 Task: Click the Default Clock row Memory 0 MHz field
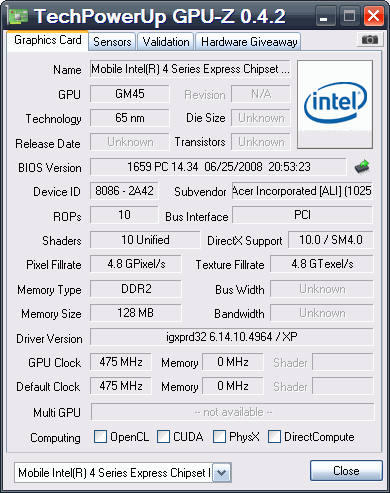coord(233,386)
